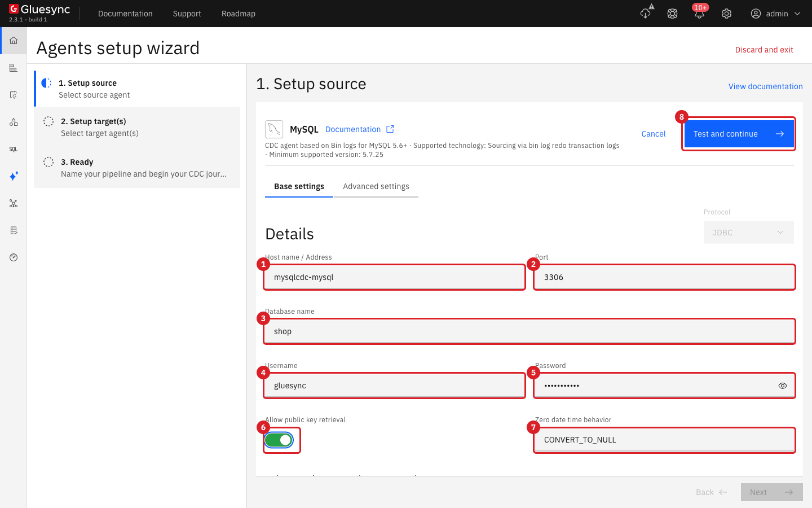The image size is (812, 508).
Task: Open Support in top navigation
Action: coord(187,14)
